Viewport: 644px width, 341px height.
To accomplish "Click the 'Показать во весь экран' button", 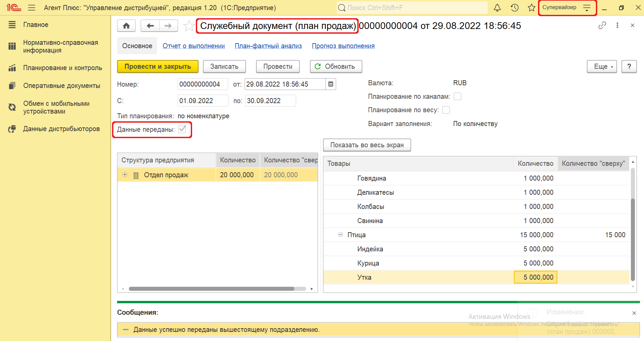I will (367, 145).
